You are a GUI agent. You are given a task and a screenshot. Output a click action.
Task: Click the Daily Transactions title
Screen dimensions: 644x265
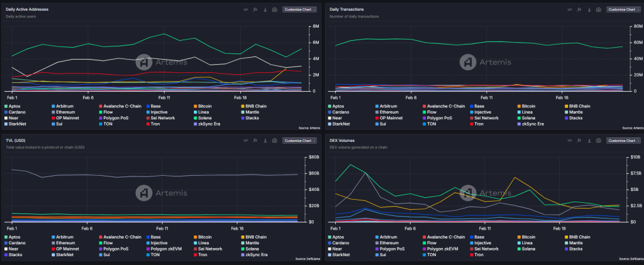(x=347, y=9)
